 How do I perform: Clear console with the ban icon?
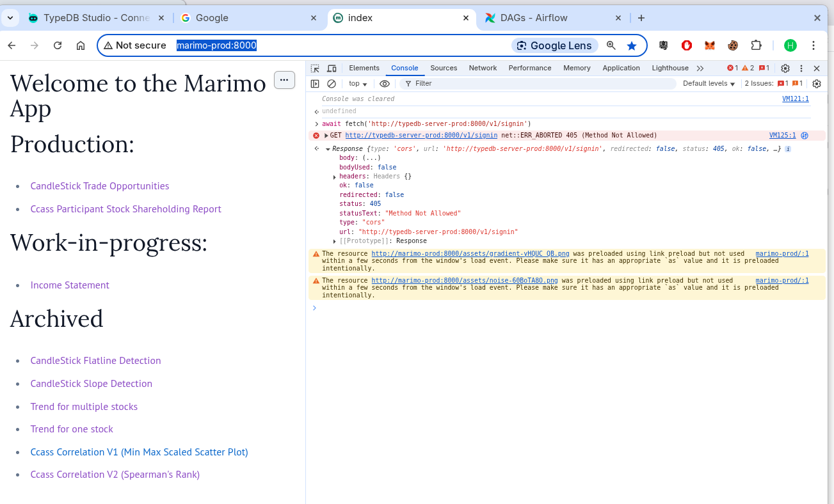(332, 84)
